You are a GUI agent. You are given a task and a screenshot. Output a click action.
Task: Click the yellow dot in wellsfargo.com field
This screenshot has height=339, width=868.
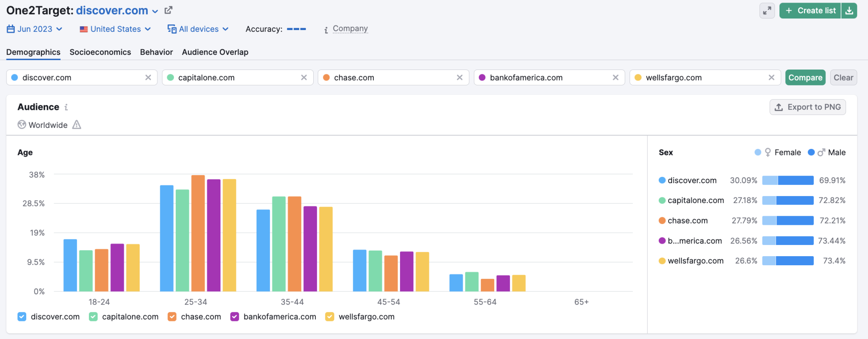point(638,78)
